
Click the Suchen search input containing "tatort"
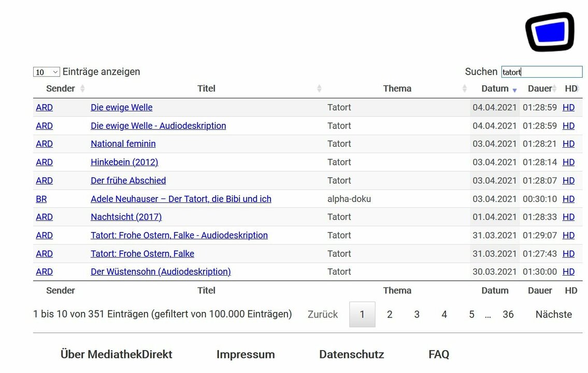click(541, 71)
